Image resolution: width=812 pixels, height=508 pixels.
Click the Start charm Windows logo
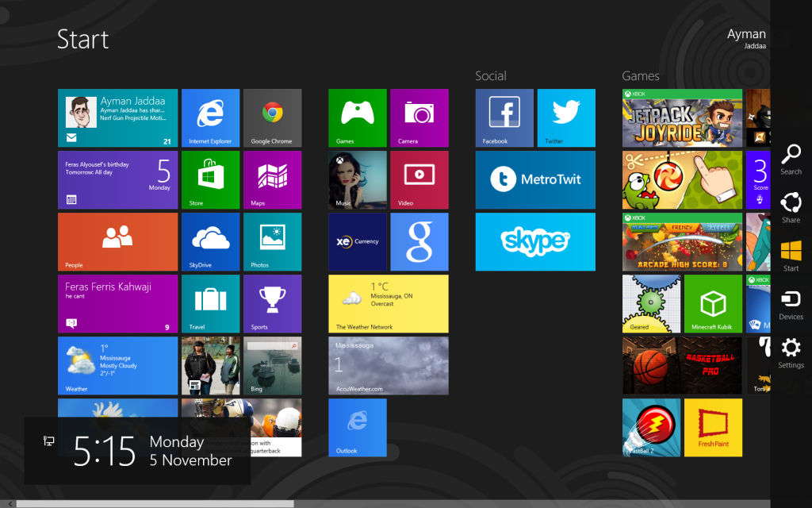791,252
